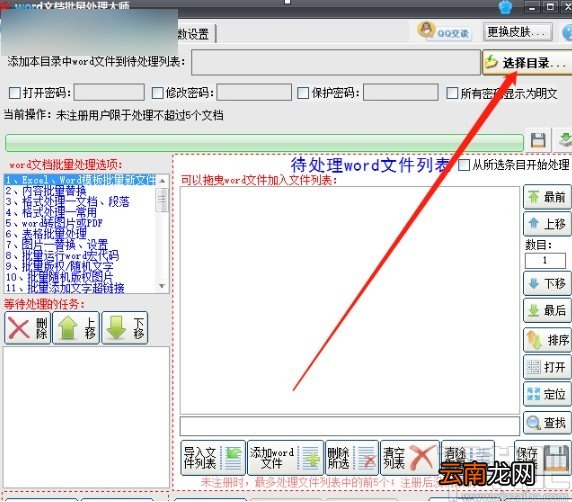Viewport: 572px width, 502px height.
Task: Select 6、表格批量处理 option
Action: pos(46,234)
